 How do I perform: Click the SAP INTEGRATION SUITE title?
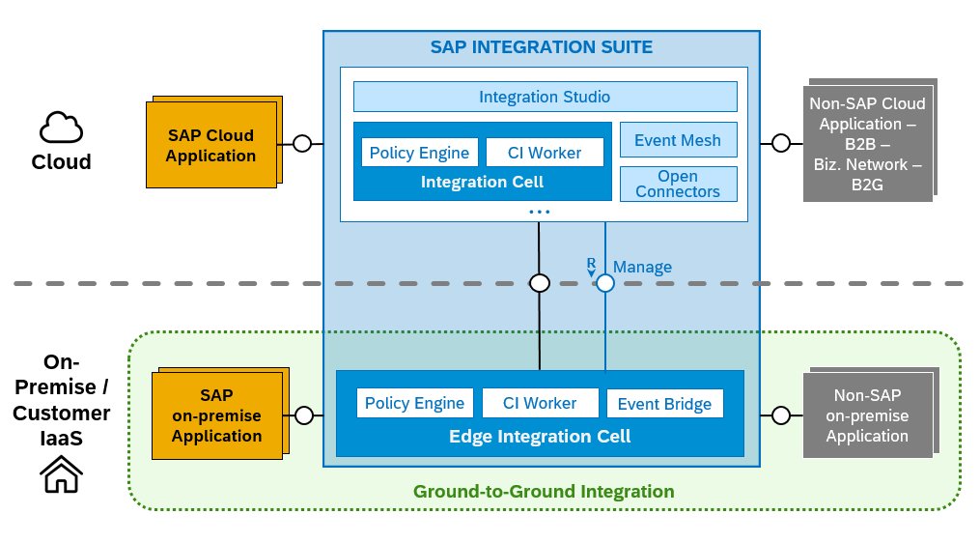542,47
